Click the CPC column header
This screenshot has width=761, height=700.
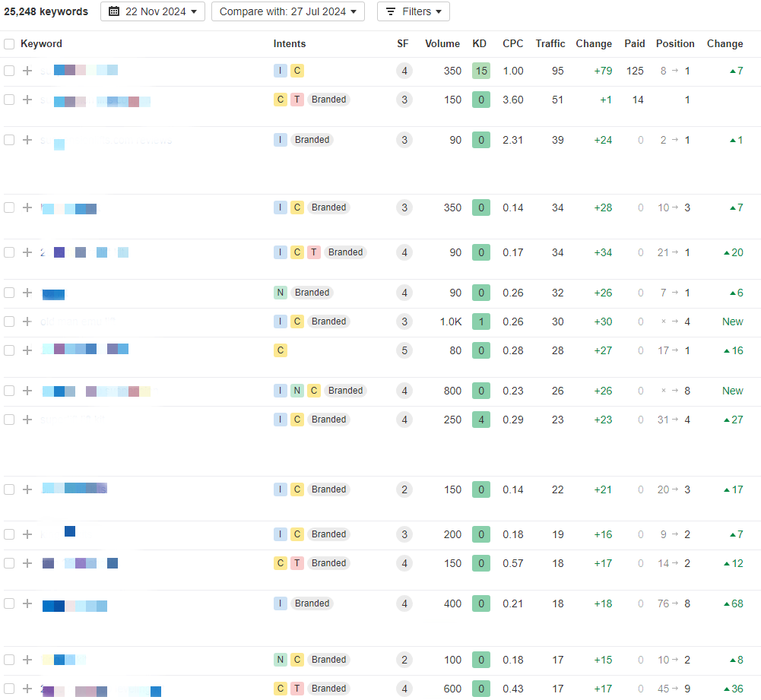pyautogui.click(x=513, y=44)
